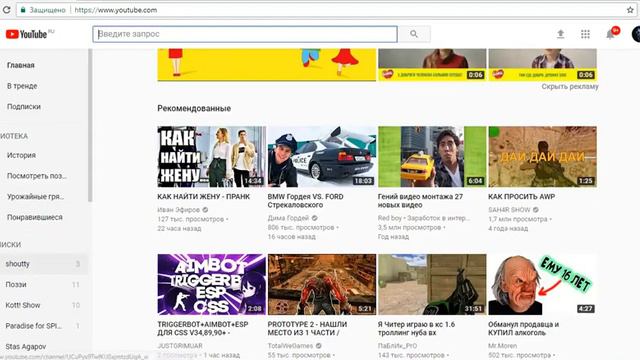Open the video upload icon
This screenshot has height=360, width=640.
tap(560, 34)
